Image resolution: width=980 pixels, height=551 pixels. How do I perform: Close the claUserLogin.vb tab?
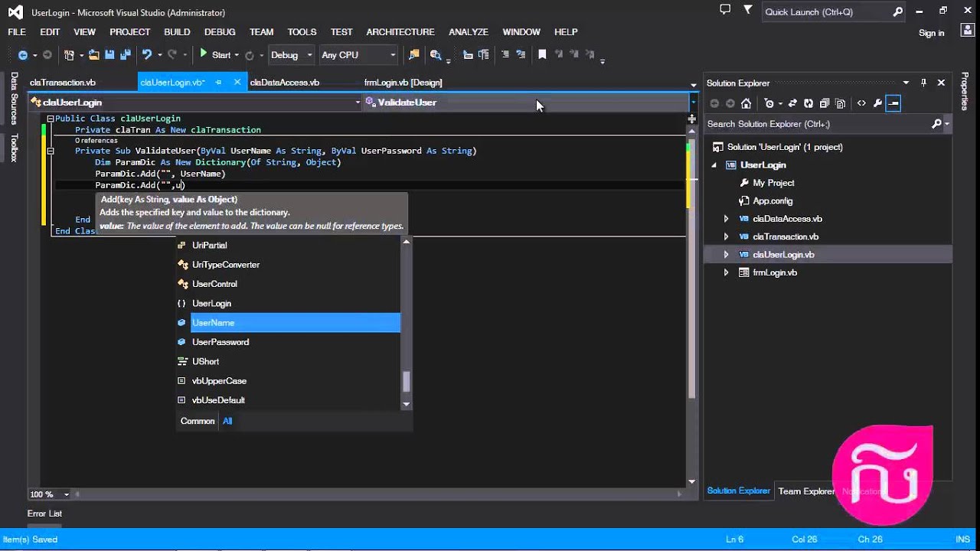tap(237, 82)
